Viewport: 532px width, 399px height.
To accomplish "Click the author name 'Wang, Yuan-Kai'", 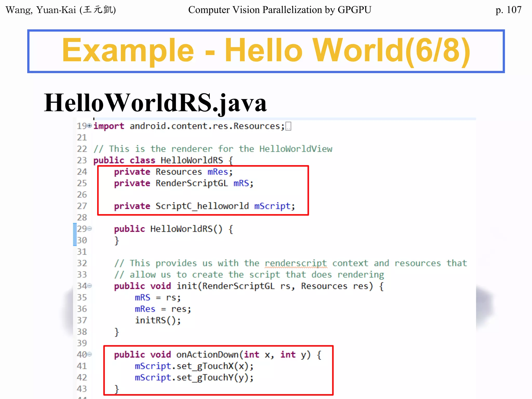I will 41,10.
